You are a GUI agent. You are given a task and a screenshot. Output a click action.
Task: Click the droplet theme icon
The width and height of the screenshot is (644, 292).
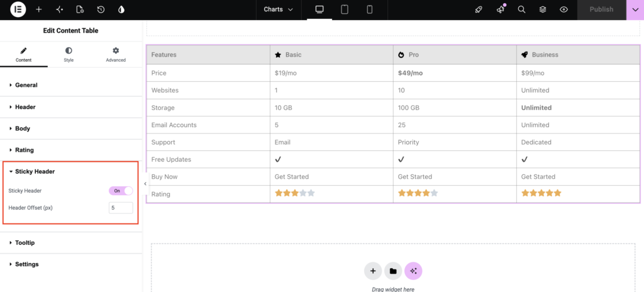(x=121, y=9)
